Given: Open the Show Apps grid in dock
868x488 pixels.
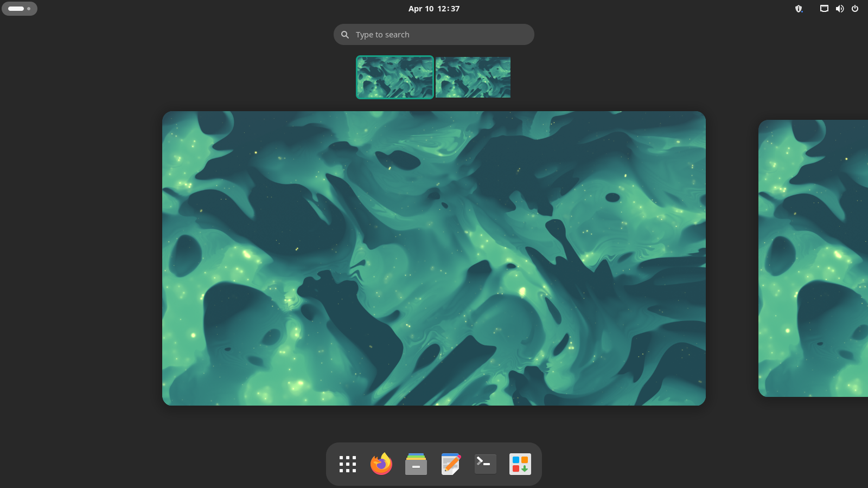Looking at the screenshot, I should point(348,464).
